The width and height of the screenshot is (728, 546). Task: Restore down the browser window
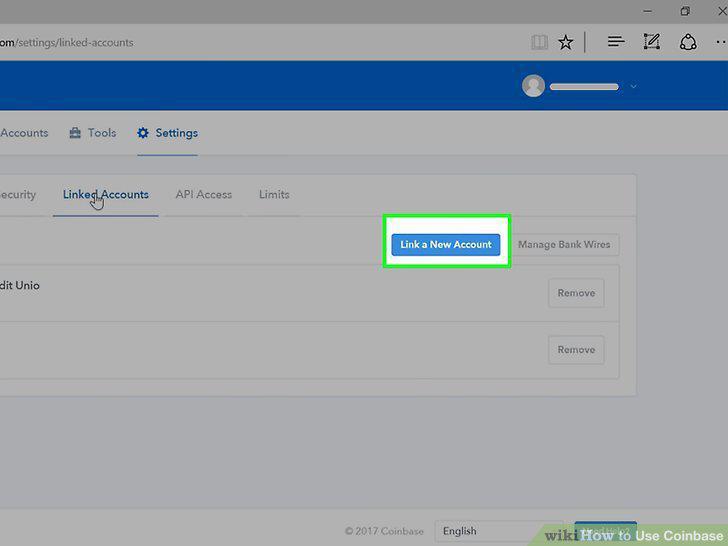click(685, 11)
